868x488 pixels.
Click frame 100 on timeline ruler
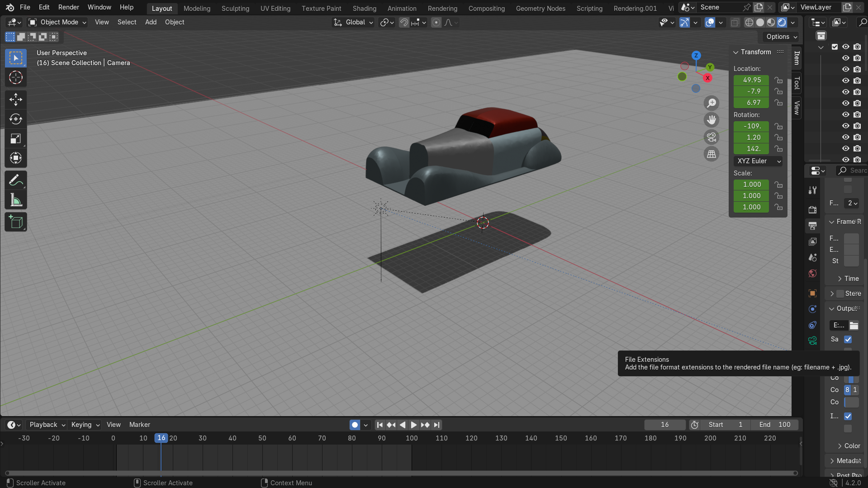(412, 438)
